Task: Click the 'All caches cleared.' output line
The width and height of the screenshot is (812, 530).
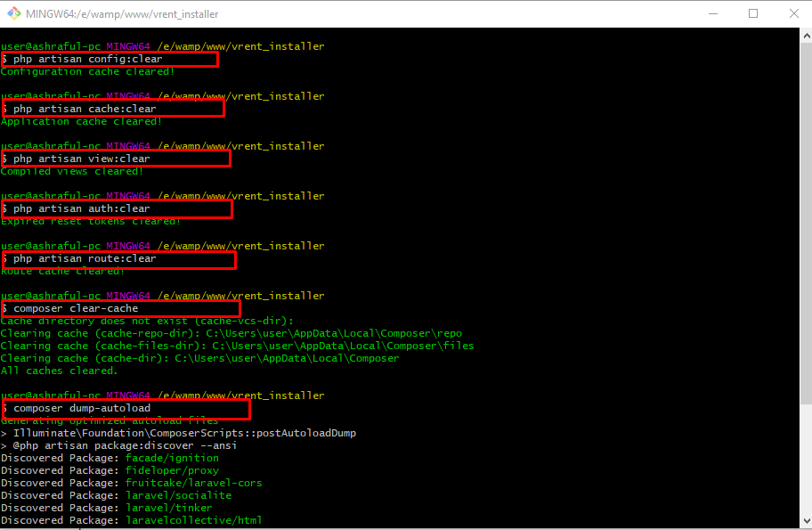Action: (x=59, y=371)
